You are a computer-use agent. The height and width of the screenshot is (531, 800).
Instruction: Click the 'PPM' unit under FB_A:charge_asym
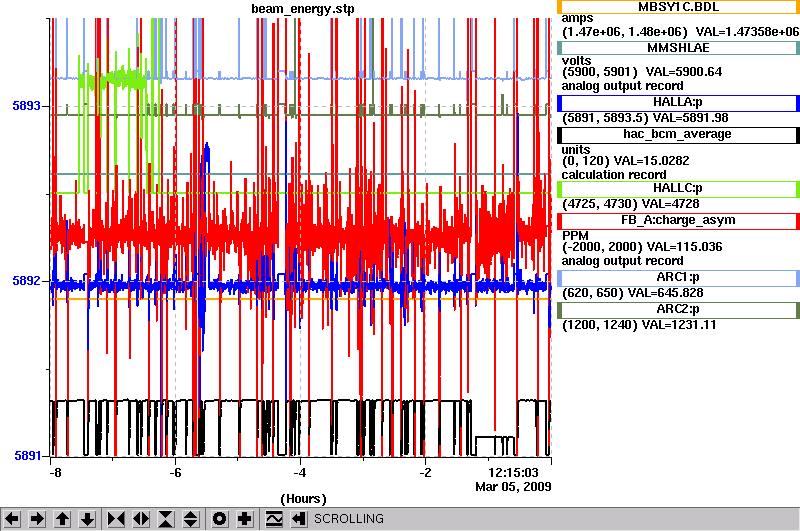pos(575,236)
